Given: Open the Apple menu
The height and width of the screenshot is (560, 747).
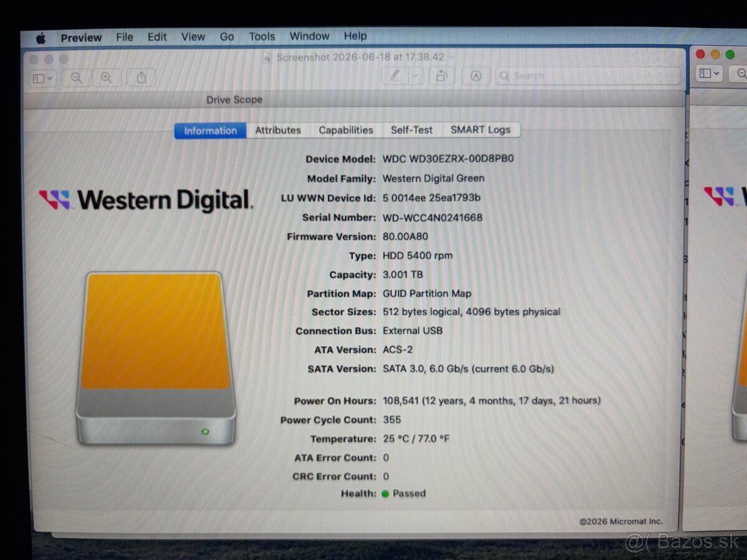Looking at the screenshot, I should click(x=40, y=38).
